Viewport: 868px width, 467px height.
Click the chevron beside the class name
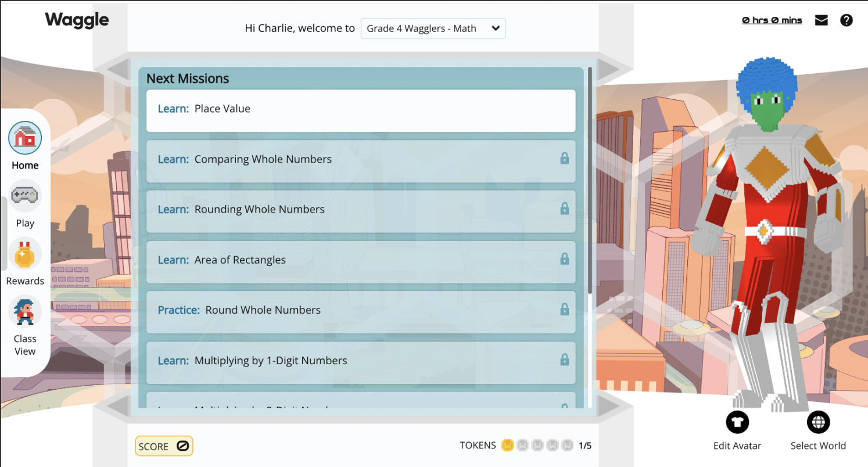[495, 28]
